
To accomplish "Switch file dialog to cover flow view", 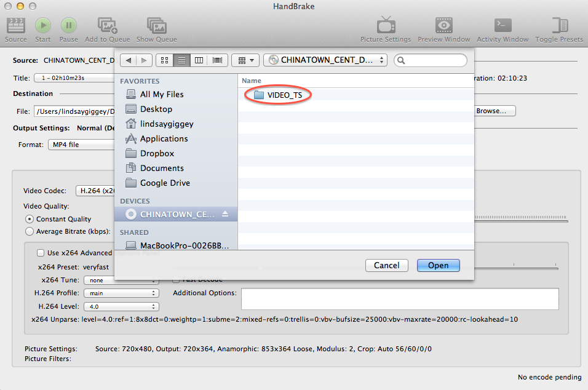I will (218, 60).
